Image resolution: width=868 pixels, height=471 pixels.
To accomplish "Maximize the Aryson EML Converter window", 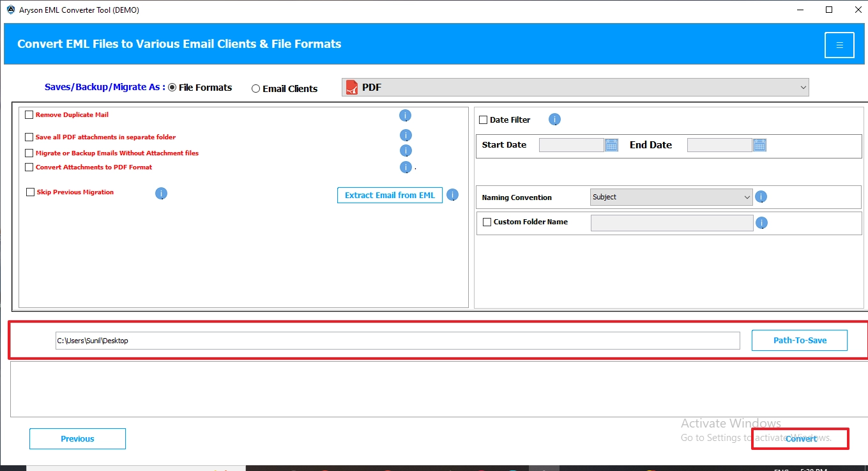I will pos(829,10).
